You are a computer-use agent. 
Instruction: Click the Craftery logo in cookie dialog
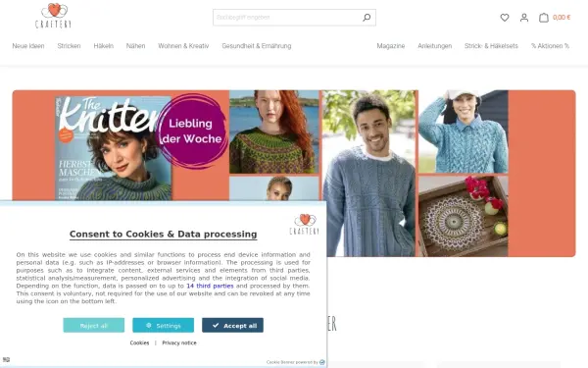[x=304, y=225]
